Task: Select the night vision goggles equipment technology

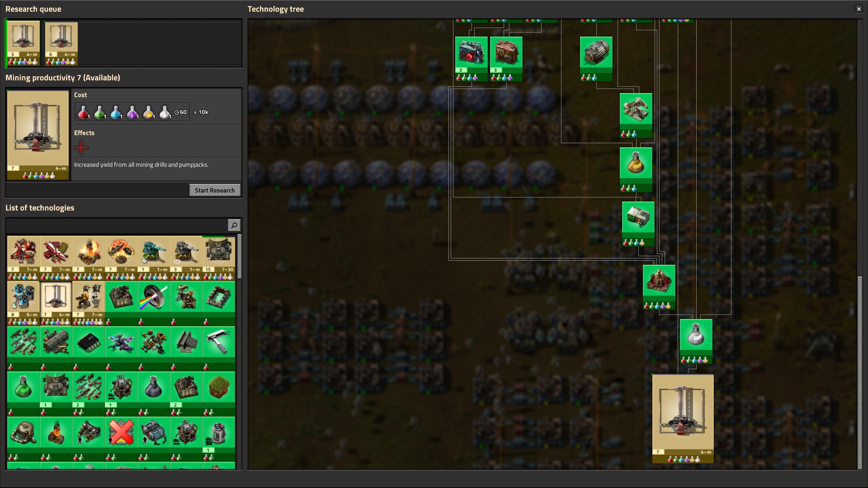Action: pos(89,438)
